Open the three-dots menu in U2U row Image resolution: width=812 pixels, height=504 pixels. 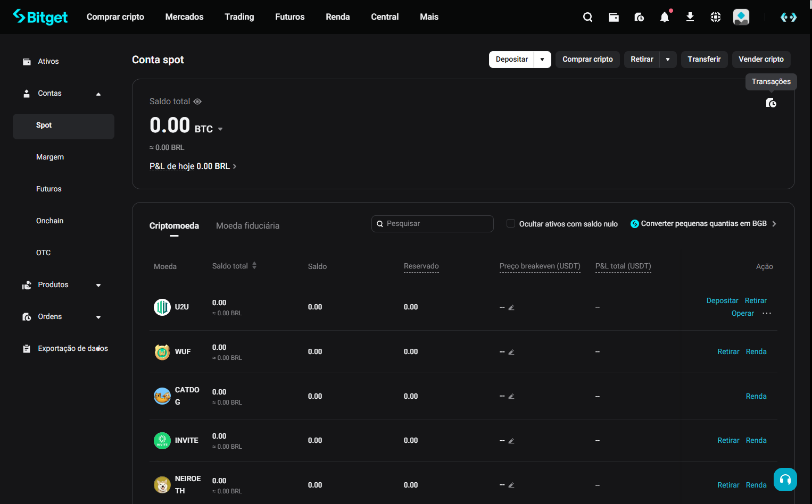[x=767, y=313]
